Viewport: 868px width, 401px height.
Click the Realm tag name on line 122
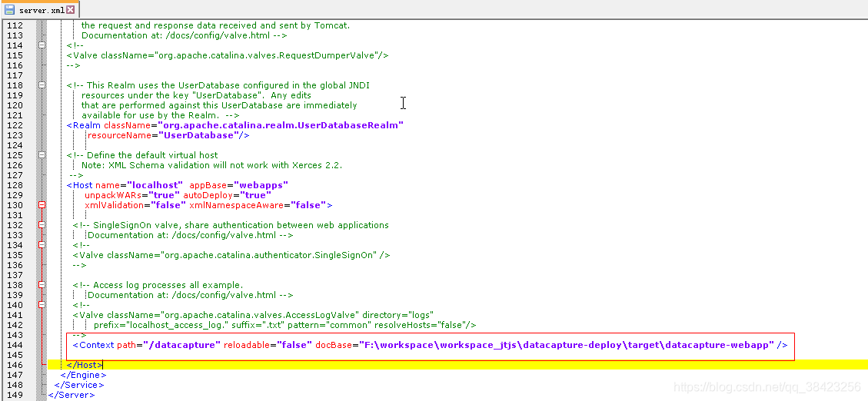pos(87,125)
